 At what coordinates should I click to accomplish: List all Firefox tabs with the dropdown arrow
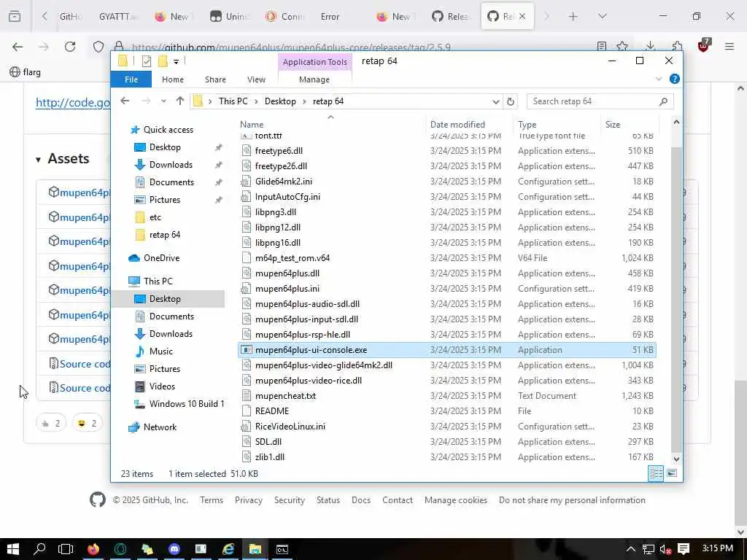603,17
